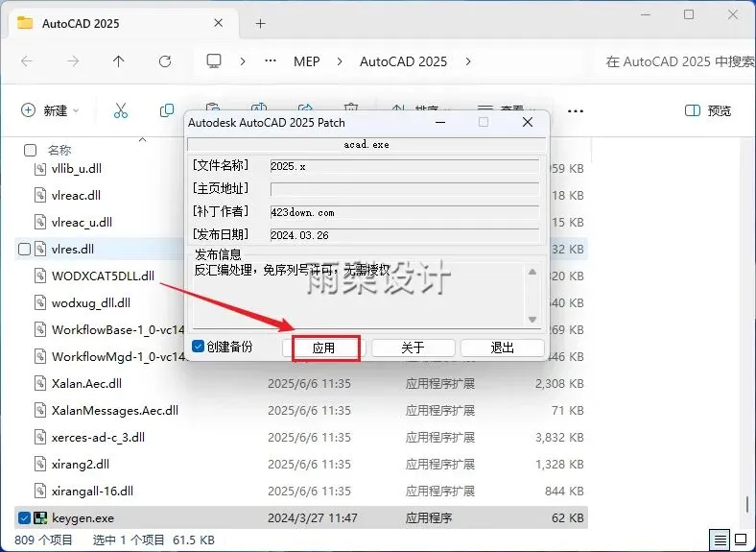Click the Copy icon in Explorer toolbar
This screenshot has height=552, width=756.
click(x=167, y=110)
